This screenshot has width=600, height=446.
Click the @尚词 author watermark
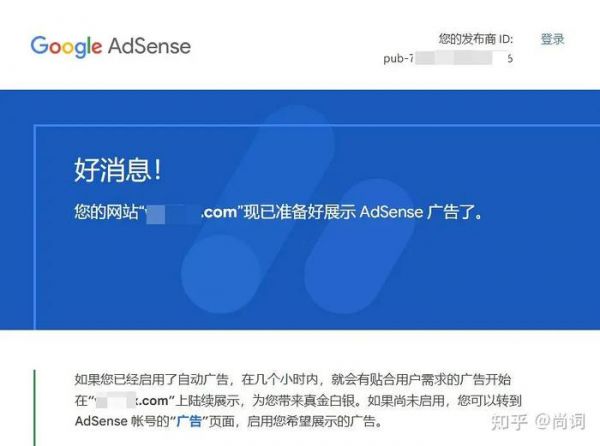(560, 421)
